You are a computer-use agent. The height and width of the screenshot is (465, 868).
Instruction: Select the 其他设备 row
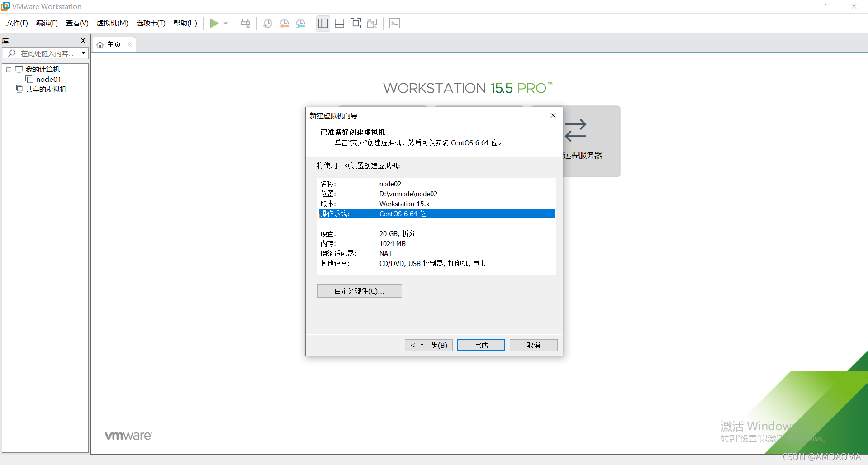[436, 264]
